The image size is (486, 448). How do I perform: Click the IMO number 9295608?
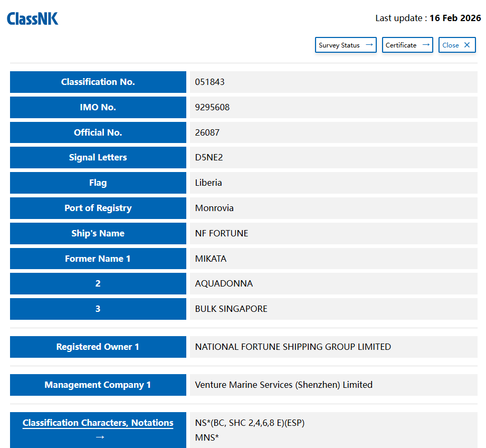[x=212, y=107]
